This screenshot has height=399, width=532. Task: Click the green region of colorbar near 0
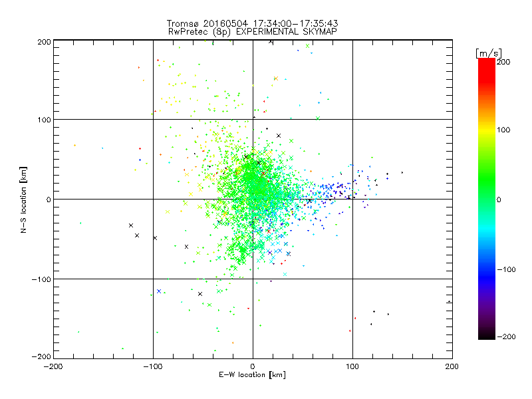(487, 199)
